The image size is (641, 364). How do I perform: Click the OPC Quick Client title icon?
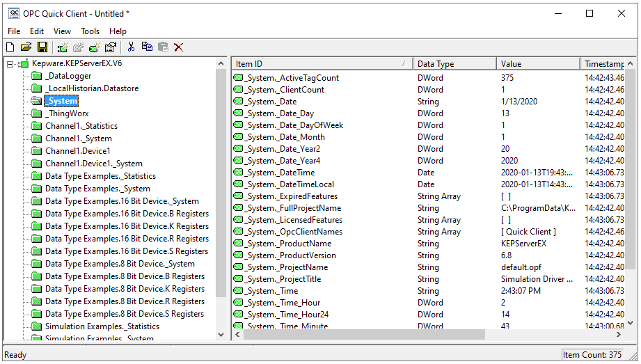[14, 13]
